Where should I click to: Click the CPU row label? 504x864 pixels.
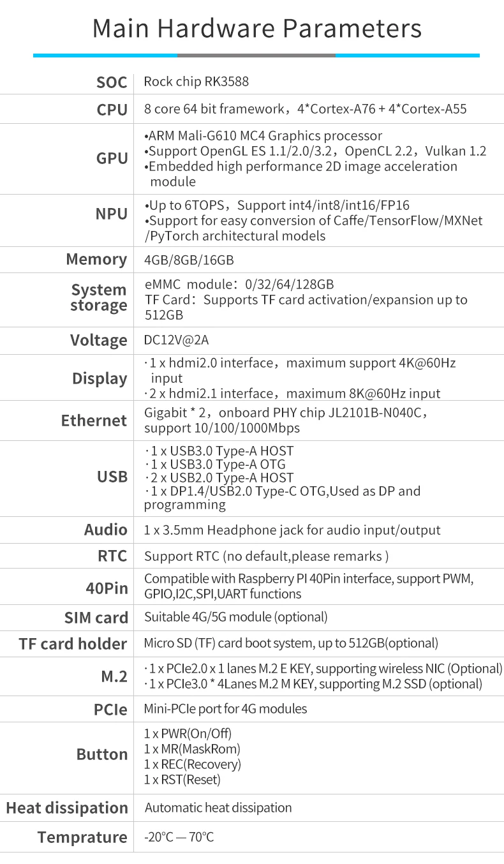[112, 110]
